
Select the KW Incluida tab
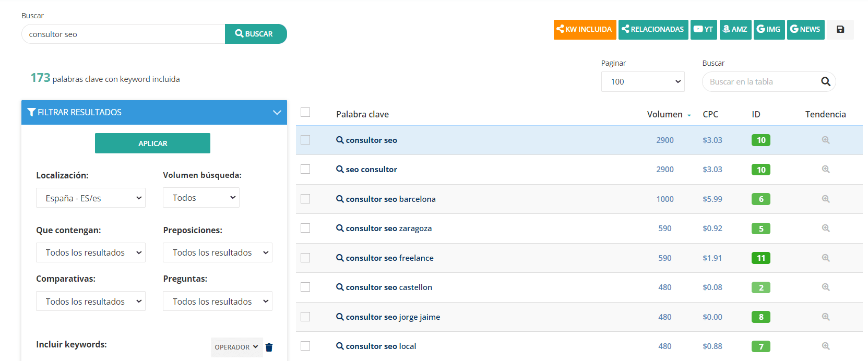pyautogui.click(x=585, y=29)
